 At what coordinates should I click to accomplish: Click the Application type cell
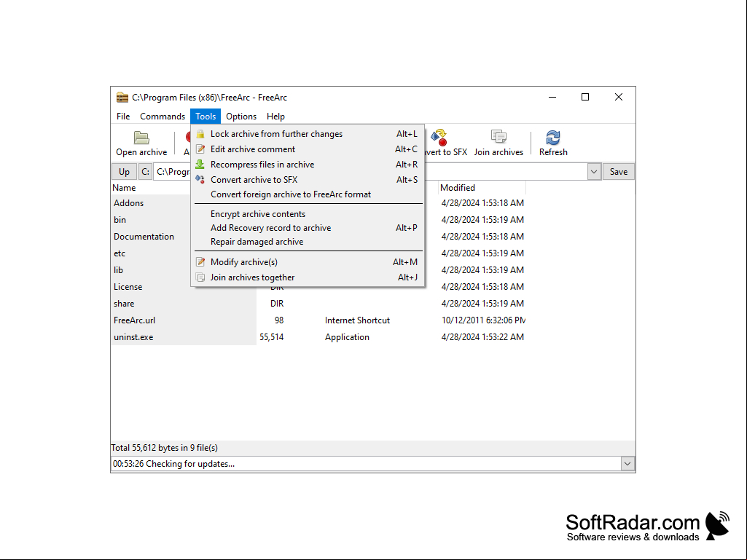click(x=347, y=337)
